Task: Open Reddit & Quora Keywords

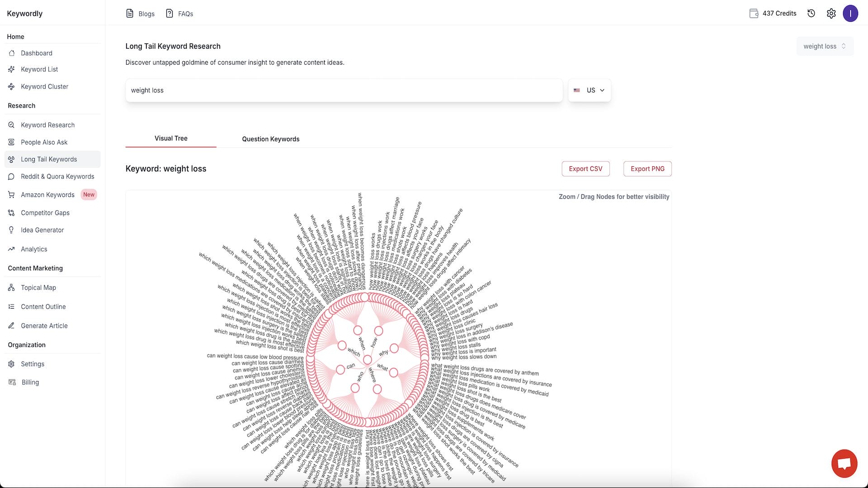Action: [x=57, y=177]
